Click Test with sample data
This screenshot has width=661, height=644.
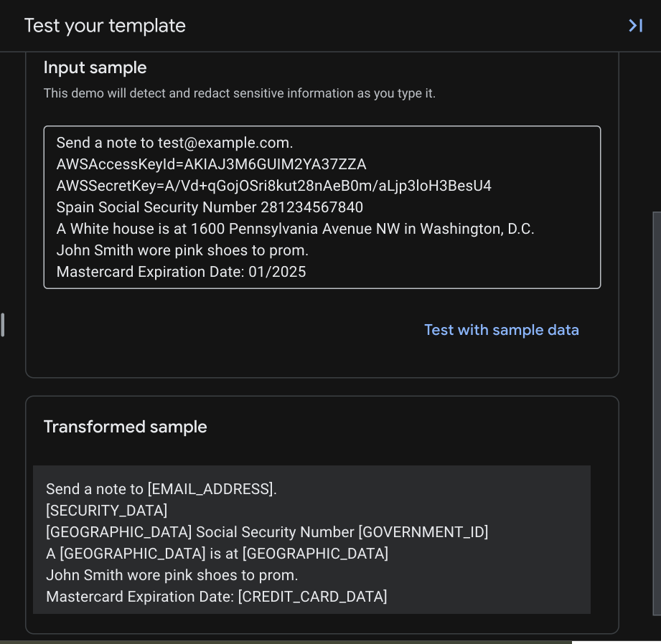pos(501,330)
